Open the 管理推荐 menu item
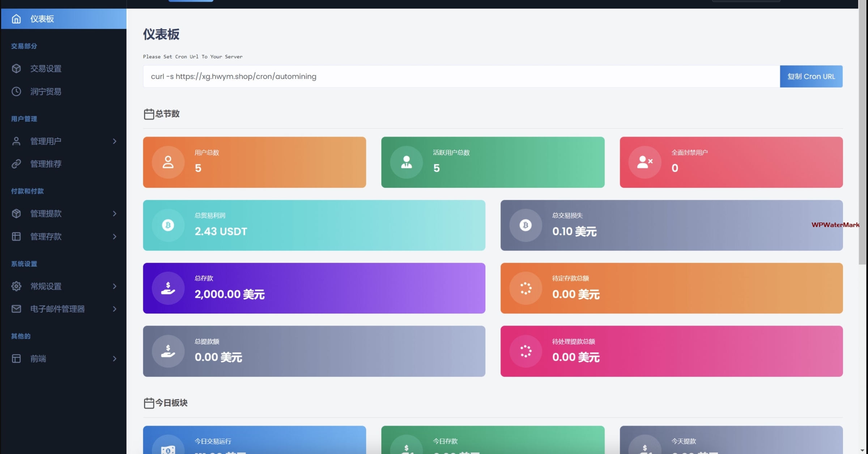 46,164
